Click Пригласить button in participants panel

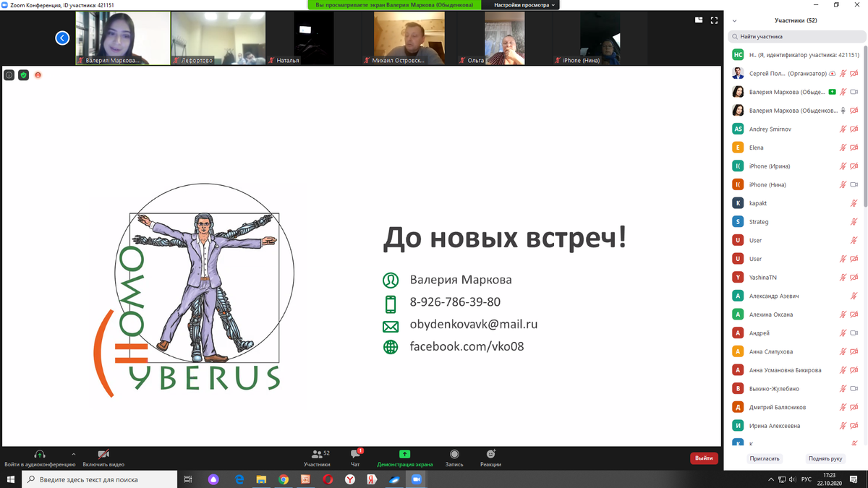(x=765, y=458)
